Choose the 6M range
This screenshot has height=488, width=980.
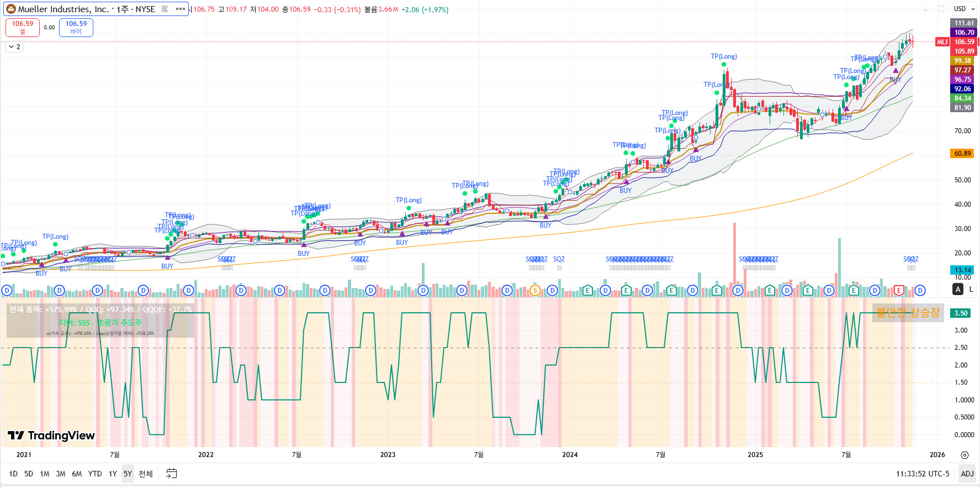77,474
